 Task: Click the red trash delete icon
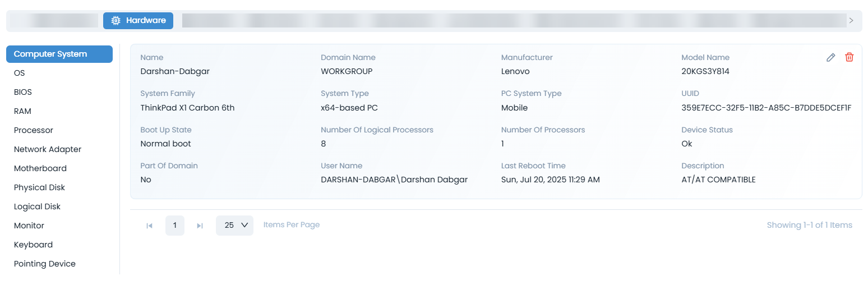tap(849, 57)
